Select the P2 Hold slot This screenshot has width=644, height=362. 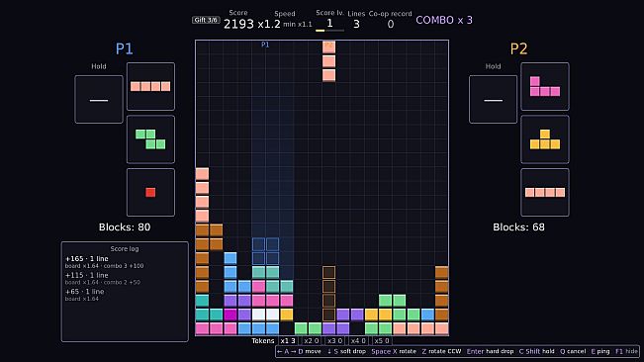(493, 99)
